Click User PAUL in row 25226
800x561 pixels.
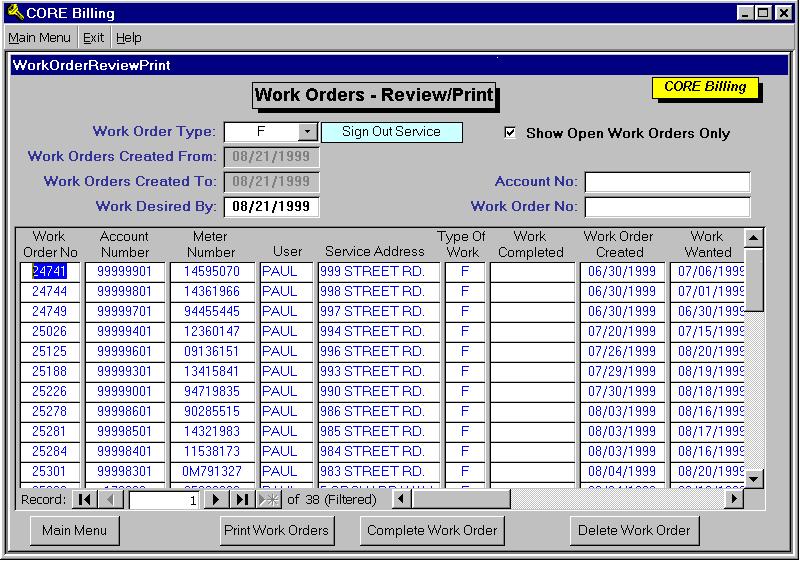tap(286, 392)
